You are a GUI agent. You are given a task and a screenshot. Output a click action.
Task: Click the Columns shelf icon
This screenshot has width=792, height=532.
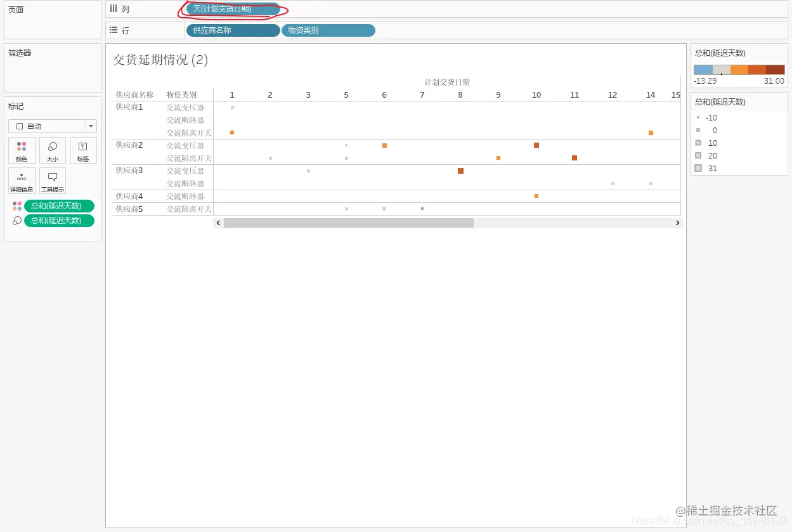(x=114, y=9)
